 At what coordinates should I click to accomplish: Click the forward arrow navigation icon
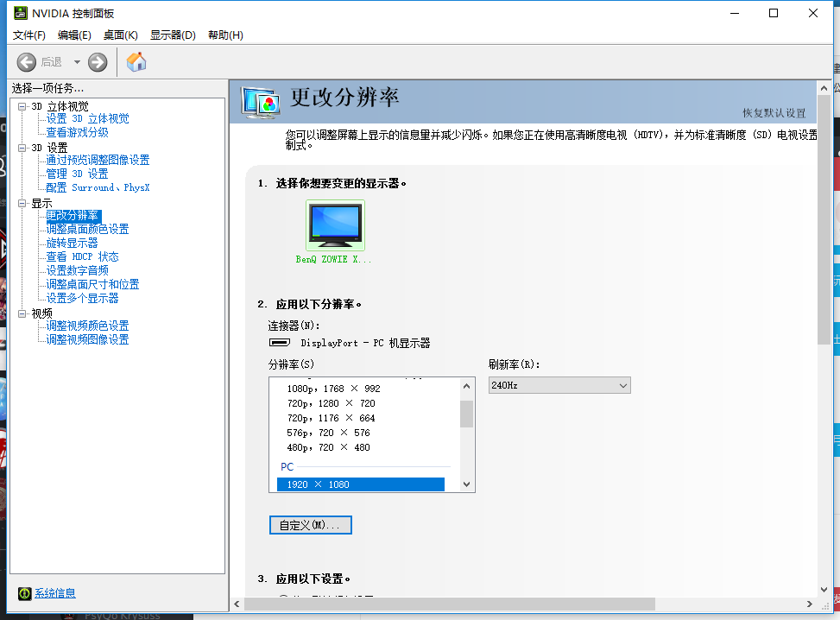pyautogui.click(x=98, y=62)
